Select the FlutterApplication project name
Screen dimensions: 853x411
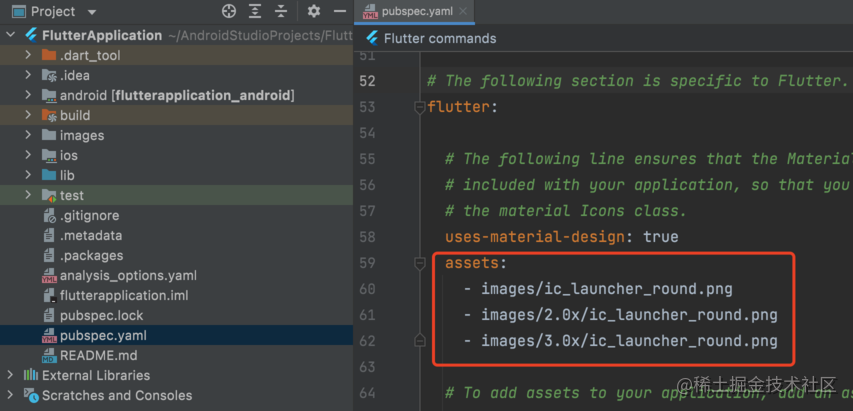click(102, 35)
